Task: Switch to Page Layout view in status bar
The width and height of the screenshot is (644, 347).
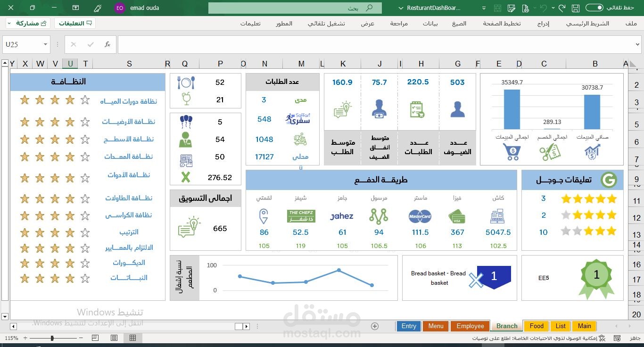Action: click(114, 338)
